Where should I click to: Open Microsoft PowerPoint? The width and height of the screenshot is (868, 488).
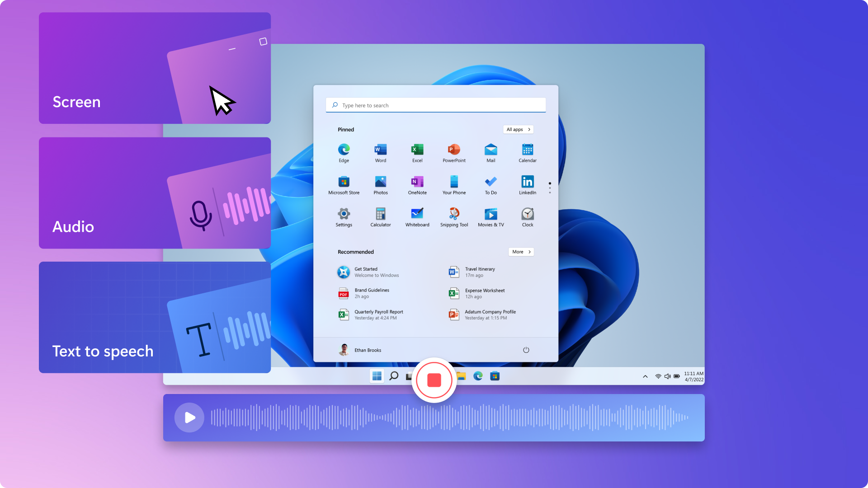(x=453, y=150)
